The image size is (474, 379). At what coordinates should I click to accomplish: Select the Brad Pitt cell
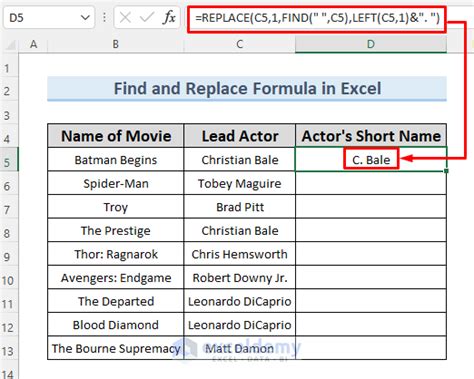[x=240, y=207]
